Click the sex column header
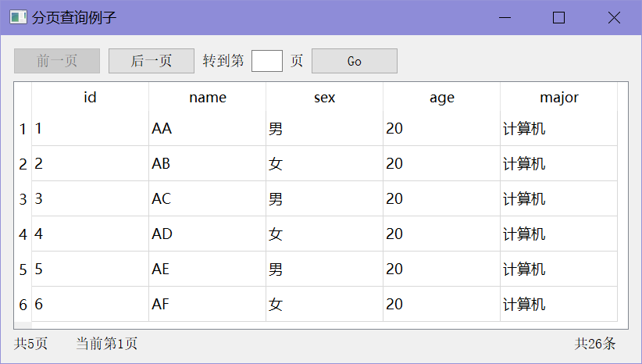Viewport: 642px width, 364px height. coord(325,97)
